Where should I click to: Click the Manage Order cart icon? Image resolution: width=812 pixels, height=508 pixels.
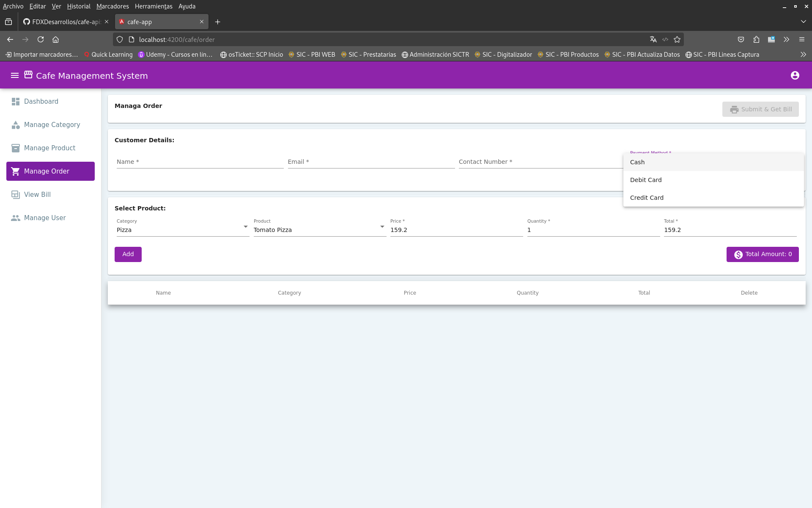tap(16, 171)
